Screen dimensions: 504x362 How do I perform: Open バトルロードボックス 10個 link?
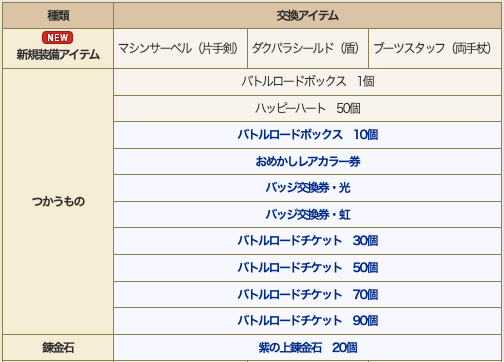click(x=308, y=135)
